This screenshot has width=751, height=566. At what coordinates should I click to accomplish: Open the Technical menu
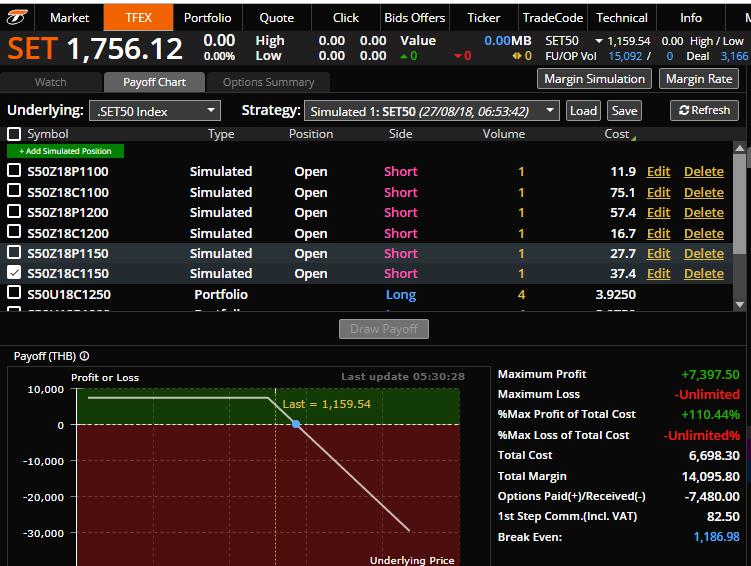tap(622, 18)
